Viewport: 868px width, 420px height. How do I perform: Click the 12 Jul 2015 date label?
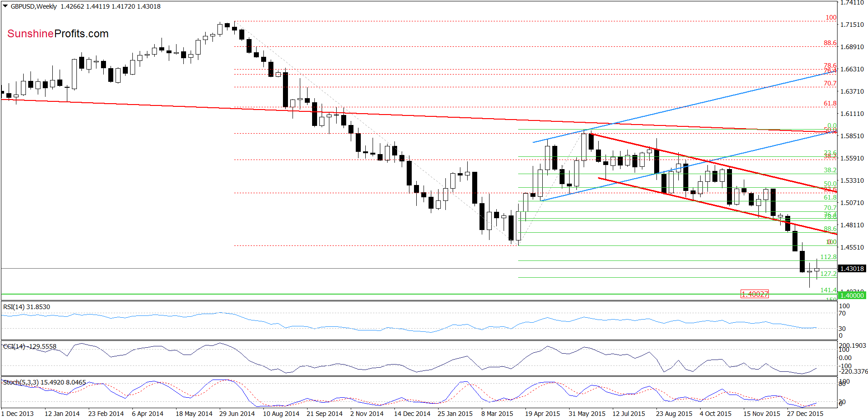(629, 414)
